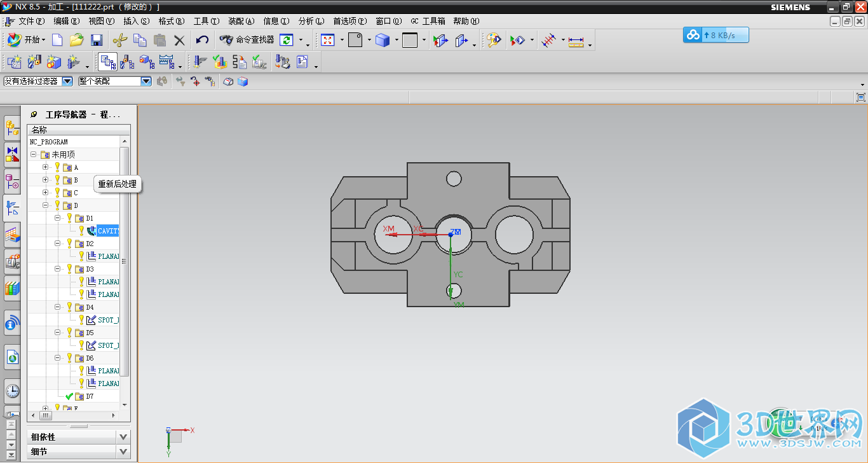868x463 pixels.
Task: Click the Create Tool icon
Action: click(34, 62)
